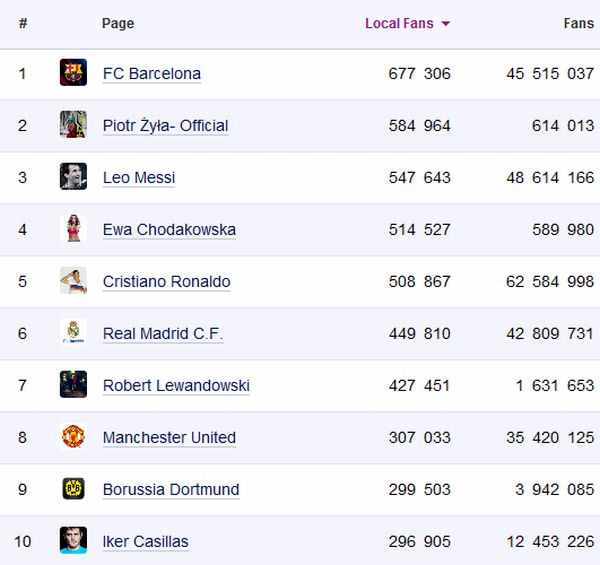Open Piotr Żyła- Official page link
The width and height of the screenshot is (600, 565).
tap(165, 126)
